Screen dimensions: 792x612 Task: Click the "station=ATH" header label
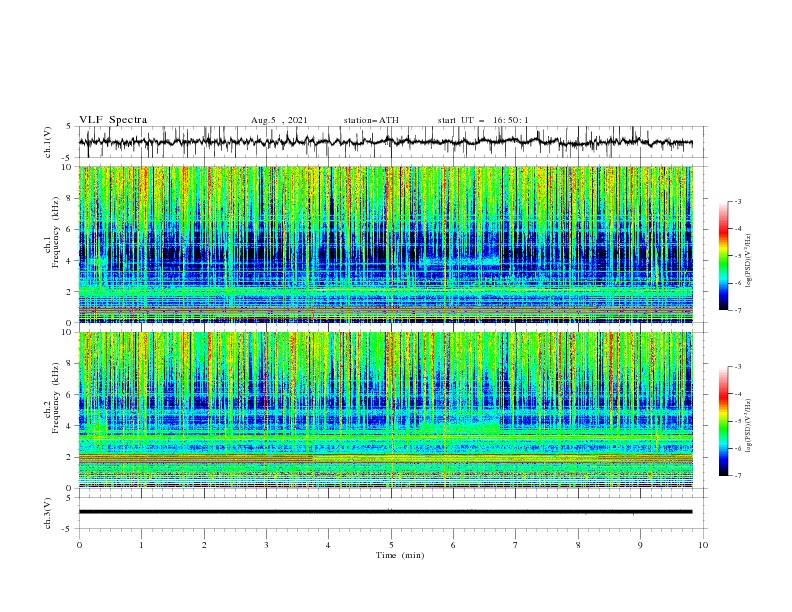(x=371, y=120)
